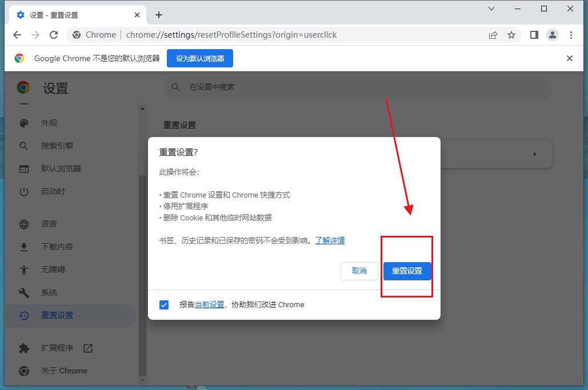
Task: Click the share page icon
Action: coord(493,35)
